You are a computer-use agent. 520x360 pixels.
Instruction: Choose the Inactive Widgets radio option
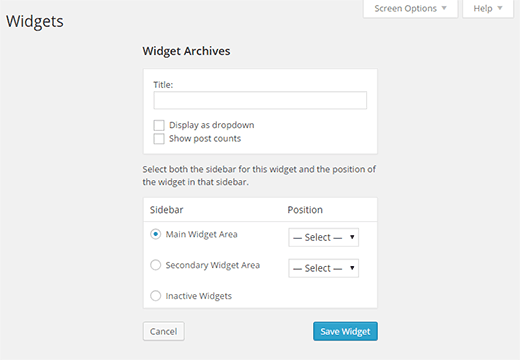pos(156,296)
